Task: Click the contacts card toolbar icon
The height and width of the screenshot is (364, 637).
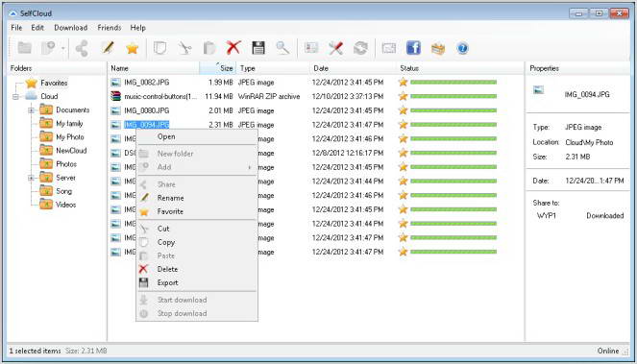Action: tap(311, 48)
